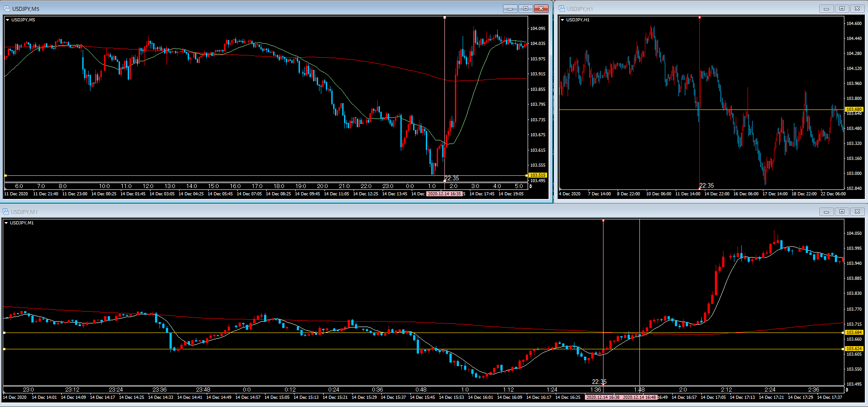Click the 22:35 vertical line label on H1
Screen dimensions: 868x407
(x=706, y=185)
